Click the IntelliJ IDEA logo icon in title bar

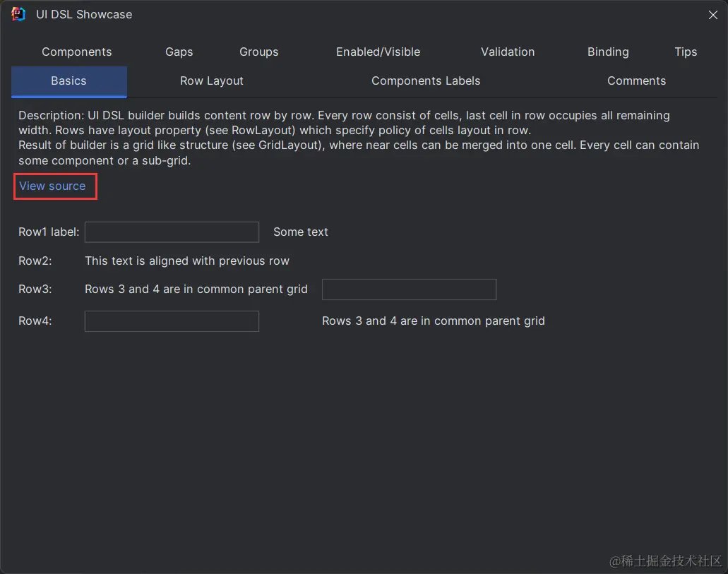pyautogui.click(x=18, y=14)
